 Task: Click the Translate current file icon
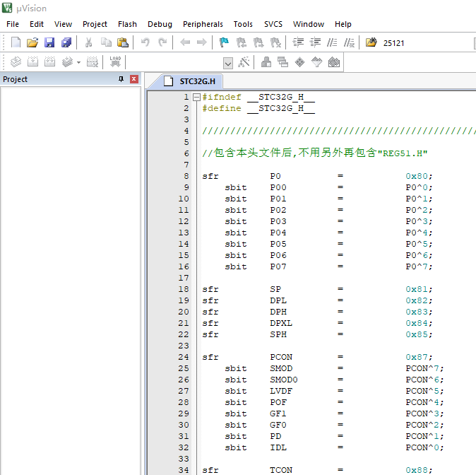tap(16, 62)
